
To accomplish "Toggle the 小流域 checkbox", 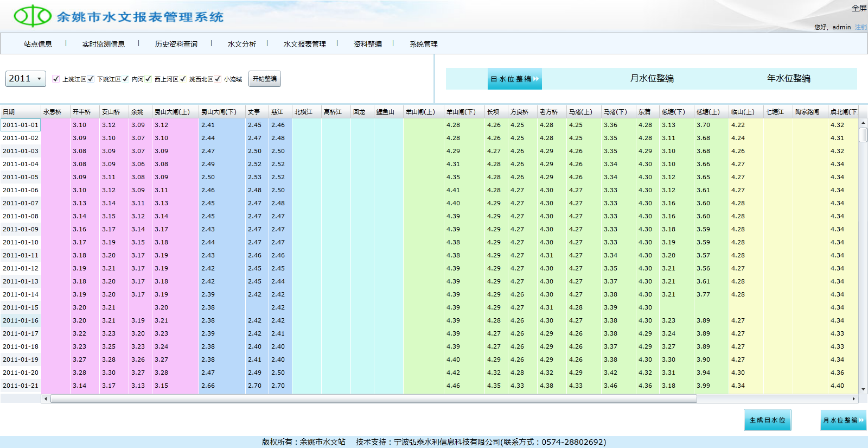I will coord(218,79).
